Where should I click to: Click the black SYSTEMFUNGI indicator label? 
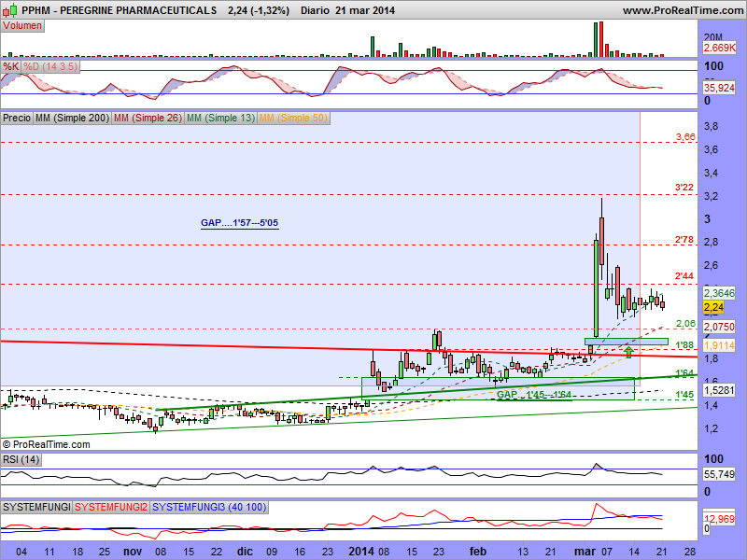pyautogui.click(x=36, y=507)
